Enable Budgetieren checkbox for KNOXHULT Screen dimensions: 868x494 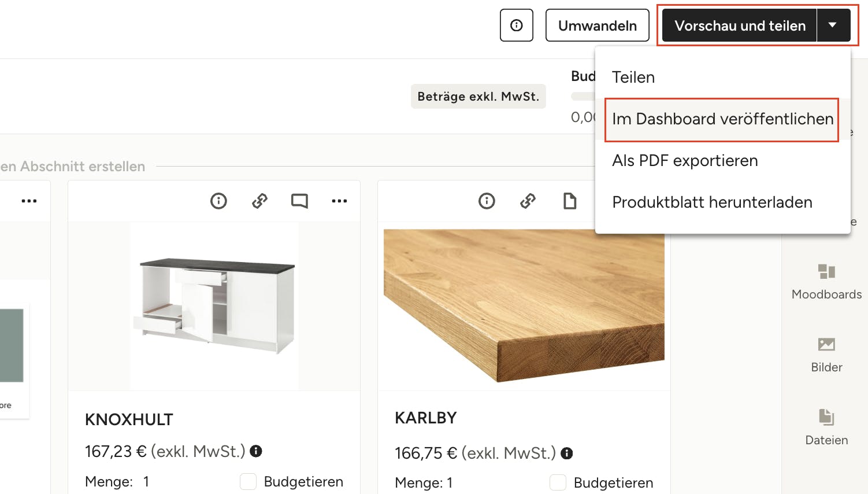248,481
